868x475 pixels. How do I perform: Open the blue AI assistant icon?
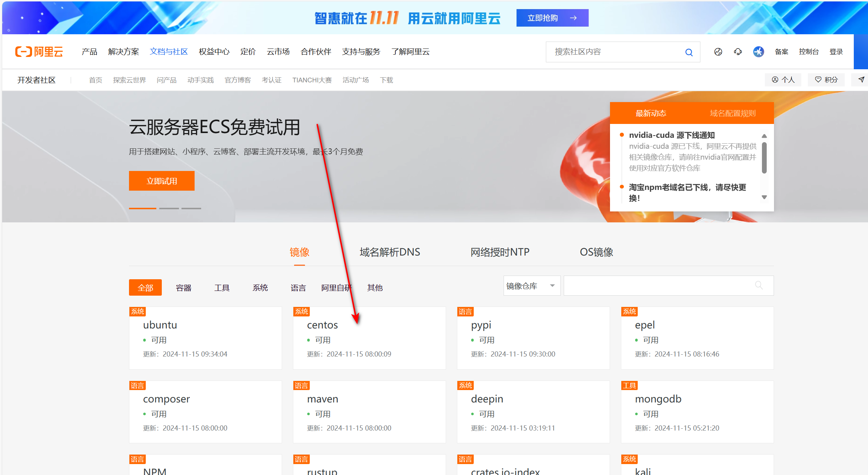758,52
